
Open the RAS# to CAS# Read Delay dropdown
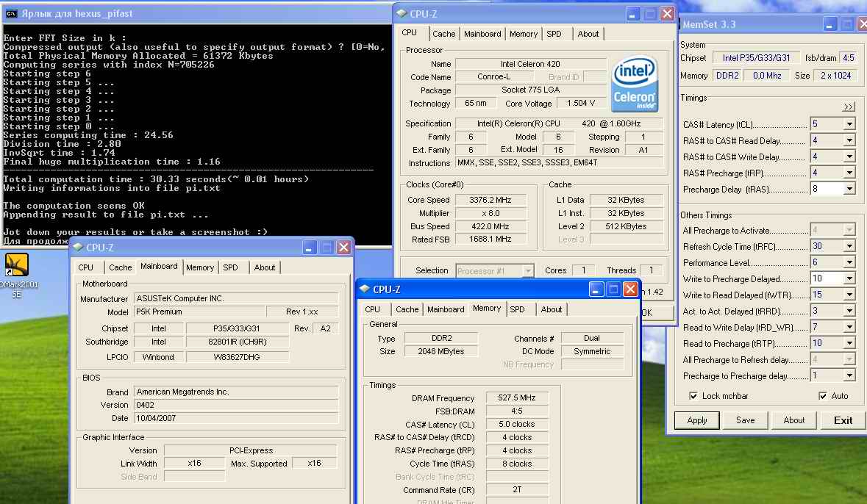tap(849, 140)
